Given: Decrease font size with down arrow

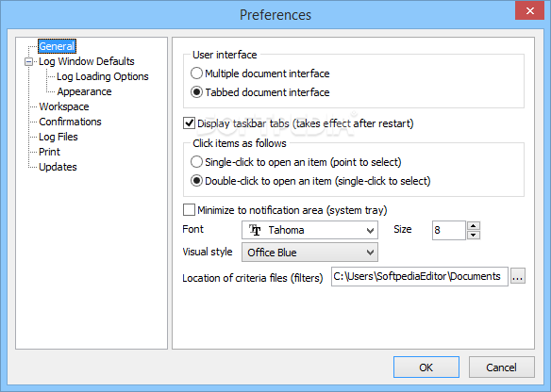Looking at the screenshot, I should [474, 236].
